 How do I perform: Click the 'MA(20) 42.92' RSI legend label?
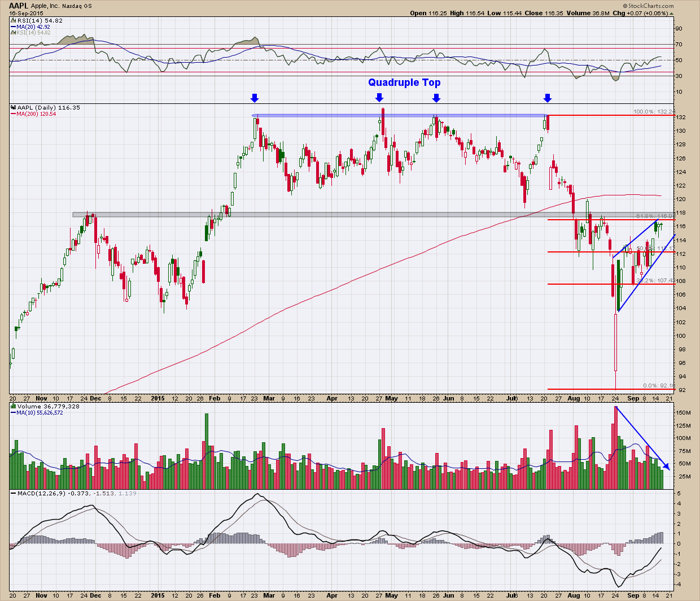33,27
